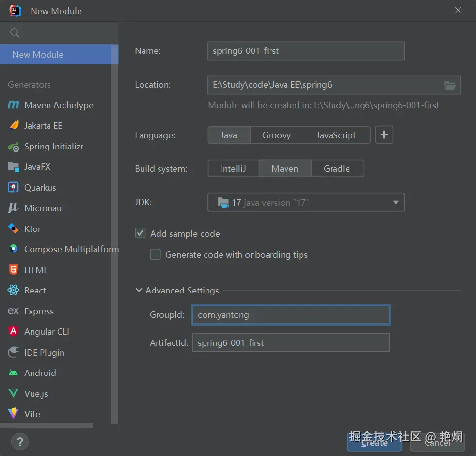Select the Jakarta EE generator label

(x=43, y=126)
